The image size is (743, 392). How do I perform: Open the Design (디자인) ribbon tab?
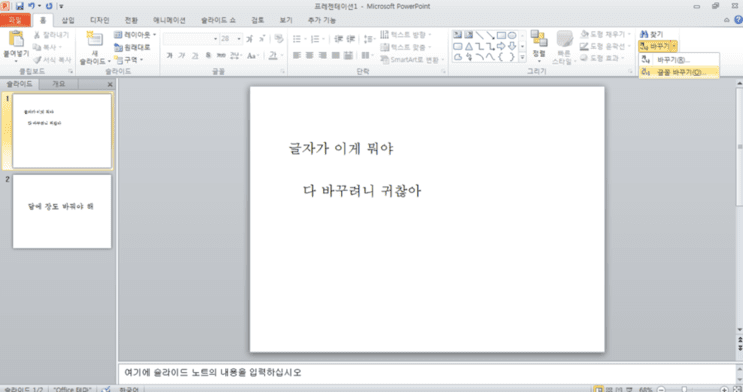tap(100, 20)
